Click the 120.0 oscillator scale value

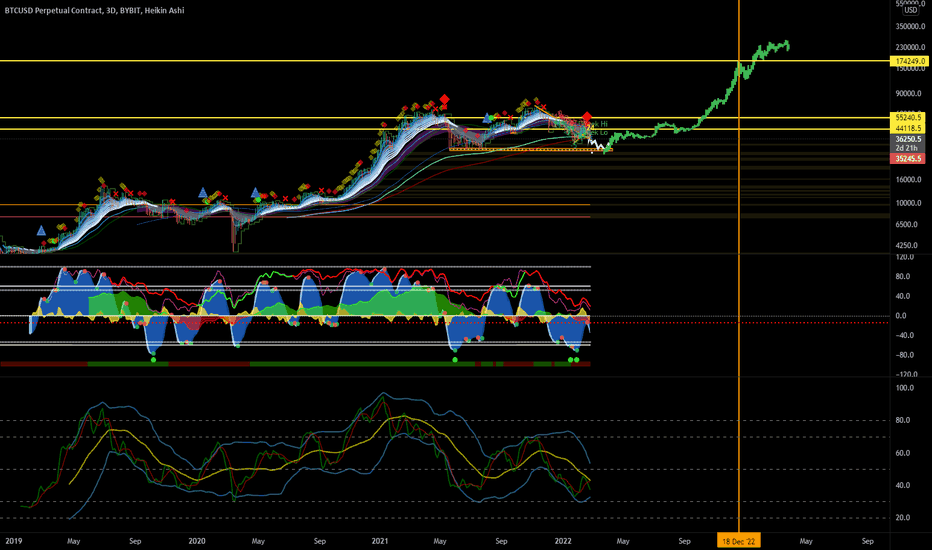click(905, 257)
